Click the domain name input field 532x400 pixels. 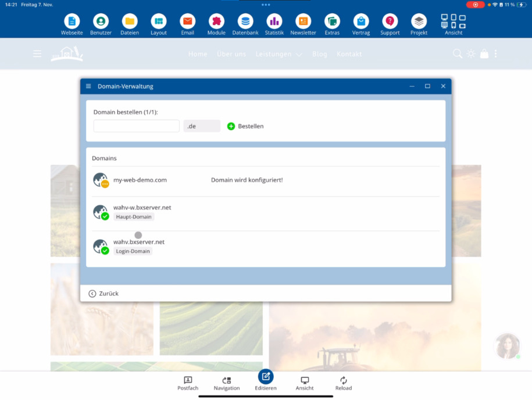pos(137,126)
